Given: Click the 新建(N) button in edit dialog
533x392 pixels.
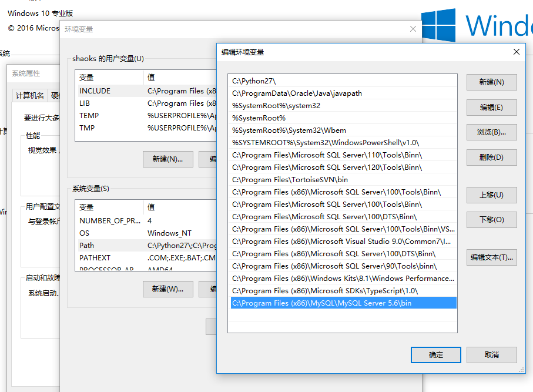Looking at the screenshot, I should (x=491, y=82).
